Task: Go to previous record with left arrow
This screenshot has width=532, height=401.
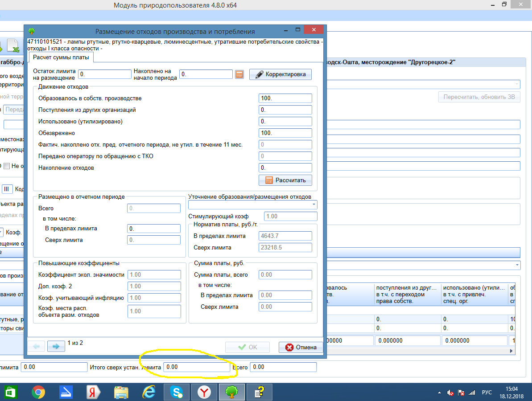Action: 36,346
